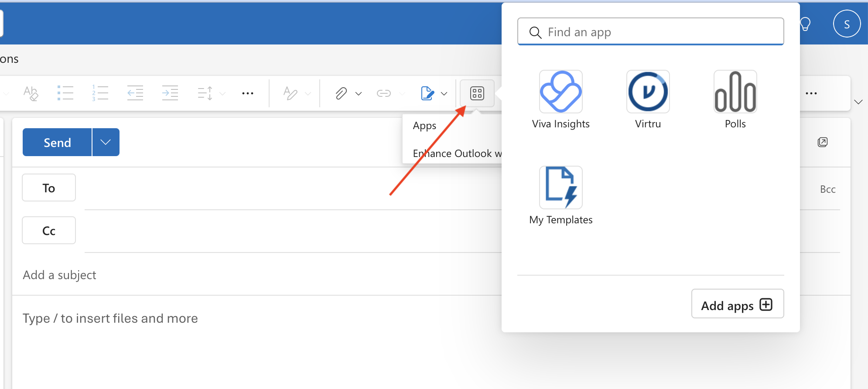868x389 pixels.
Task: Send the email message
Action: (x=57, y=142)
